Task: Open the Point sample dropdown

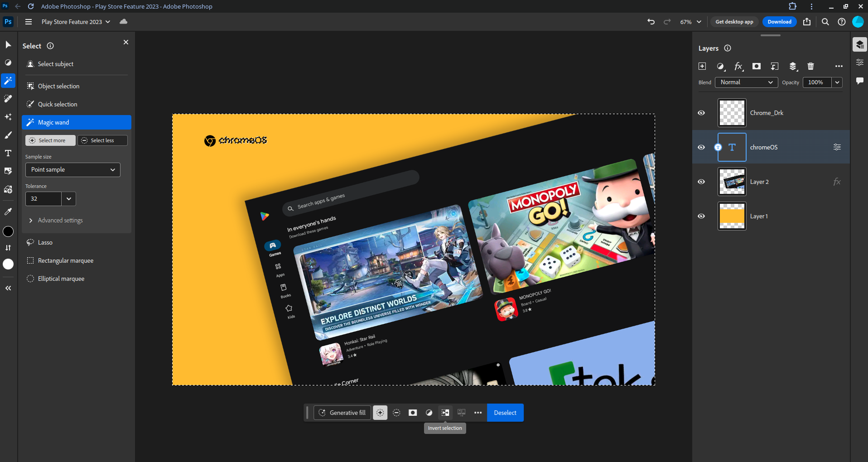Action: (72, 170)
